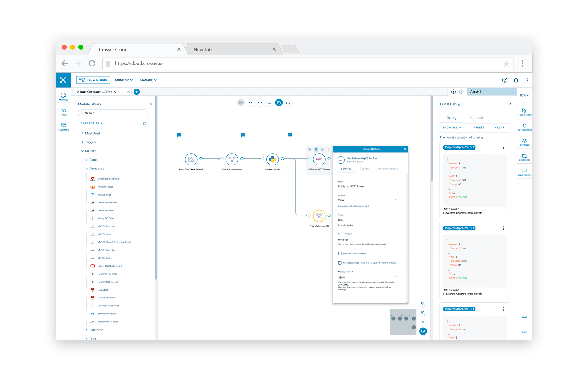Click the Crosser logo home icon
The width and height of the screenshot is (588, 380).
pos(63,80)
